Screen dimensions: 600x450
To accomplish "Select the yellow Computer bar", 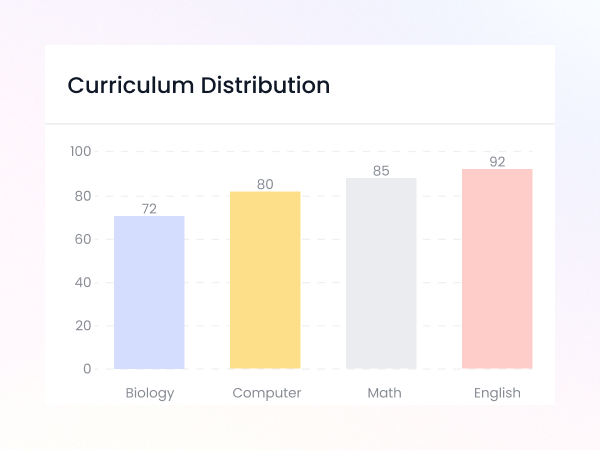I will 265,280.
